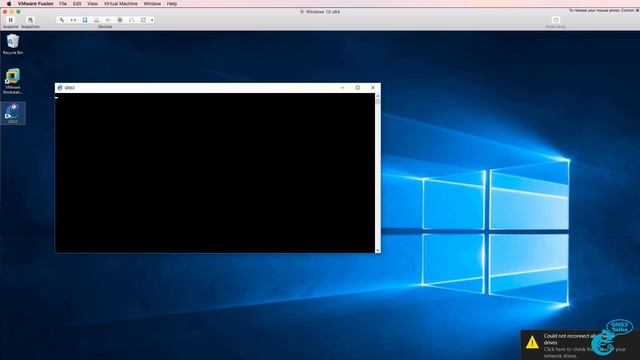Click the network drives warning notification

click(580, 345)
